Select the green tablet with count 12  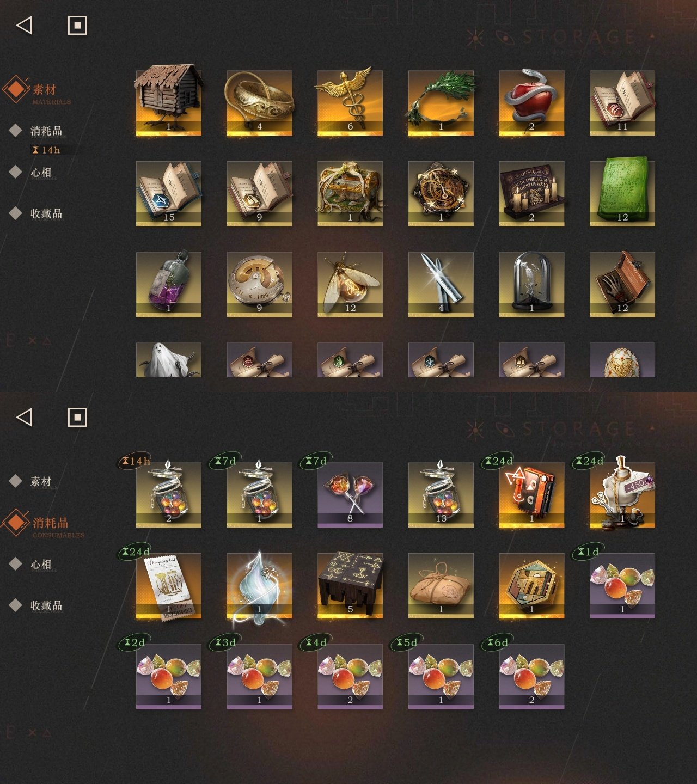tap(622, 192)
